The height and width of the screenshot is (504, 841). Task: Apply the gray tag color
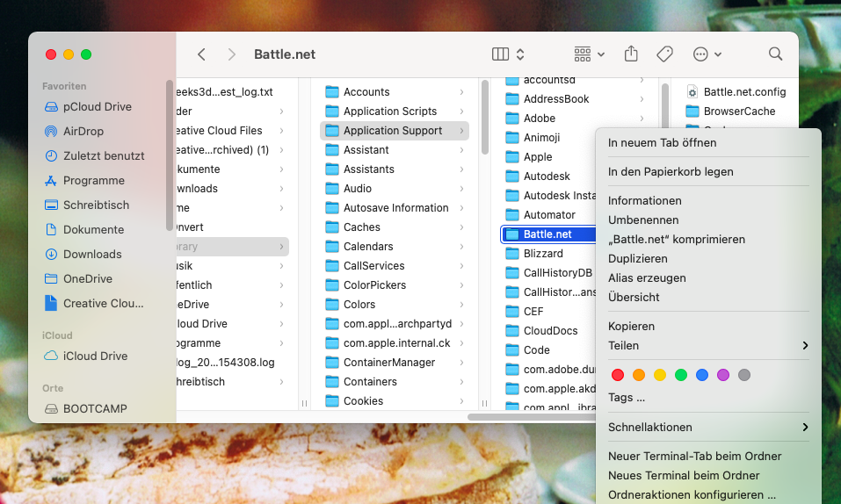click(x=744, y=375)
